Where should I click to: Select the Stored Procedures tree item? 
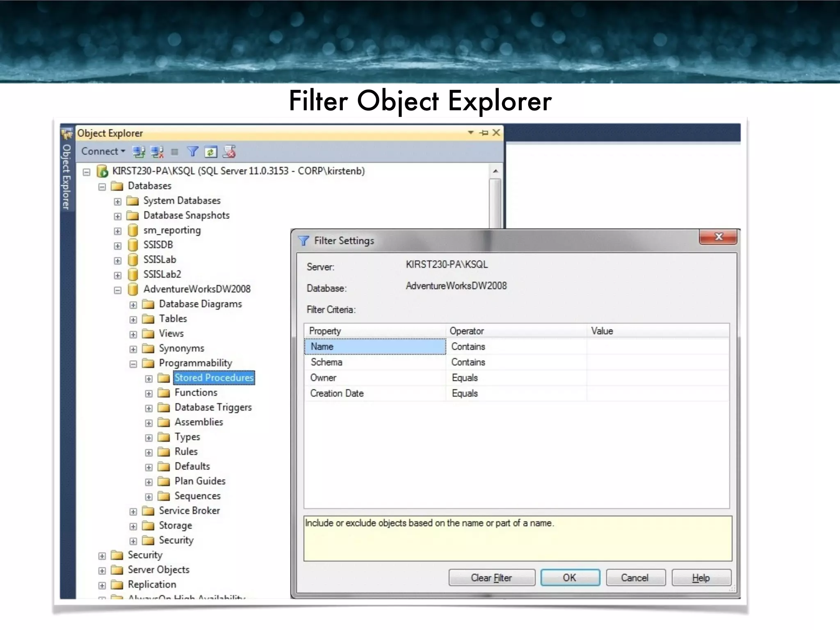[x=214, y=378]
